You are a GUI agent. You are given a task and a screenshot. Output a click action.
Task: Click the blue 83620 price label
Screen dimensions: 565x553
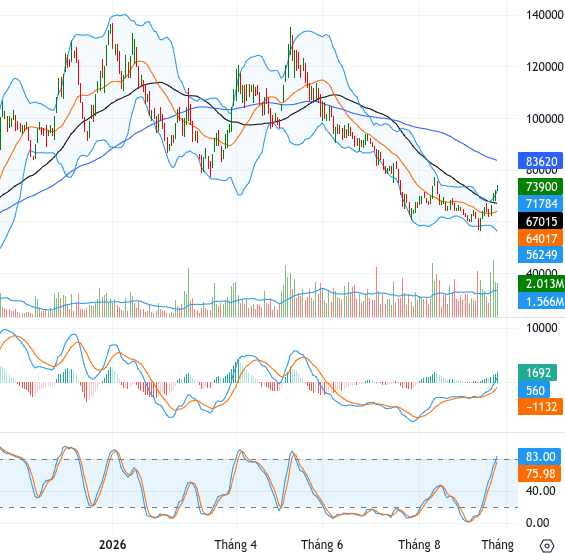[x=540, y=161]
